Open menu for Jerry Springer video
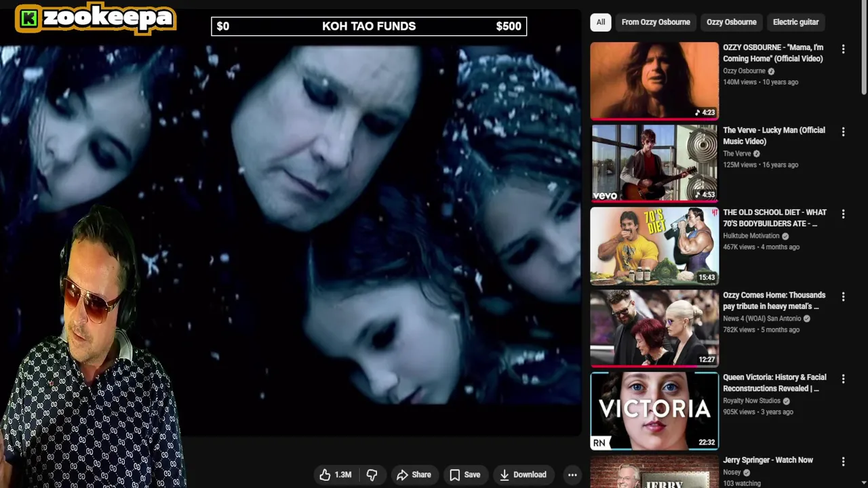Screen dimensions: 868x488 [x=843, y=462]
